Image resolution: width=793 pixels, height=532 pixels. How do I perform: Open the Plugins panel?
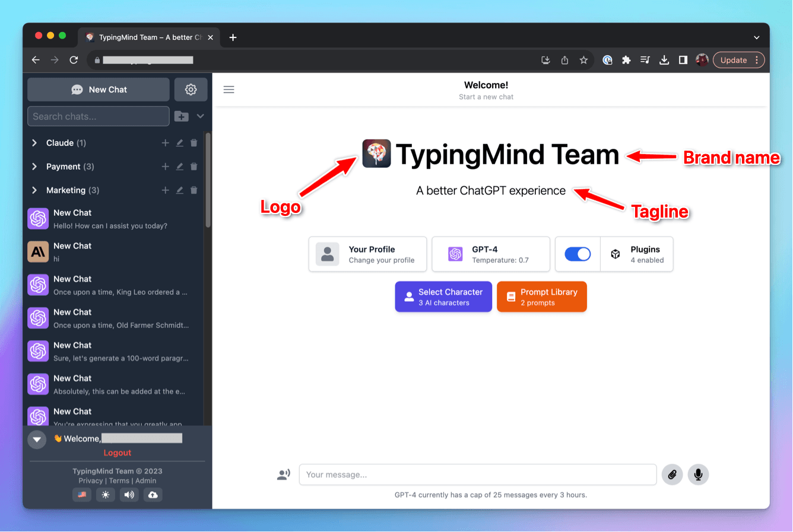(637, 254)
